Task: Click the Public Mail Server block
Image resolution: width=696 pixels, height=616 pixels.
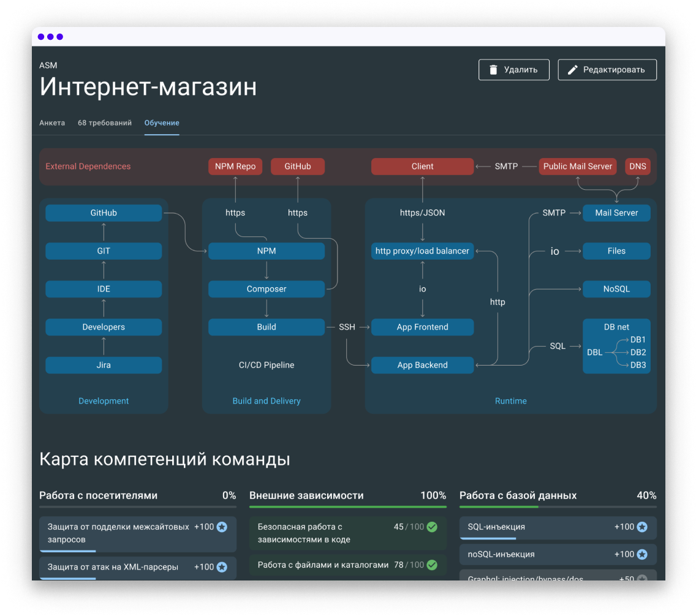Action: pyautogui.click(x=578, y=167)
